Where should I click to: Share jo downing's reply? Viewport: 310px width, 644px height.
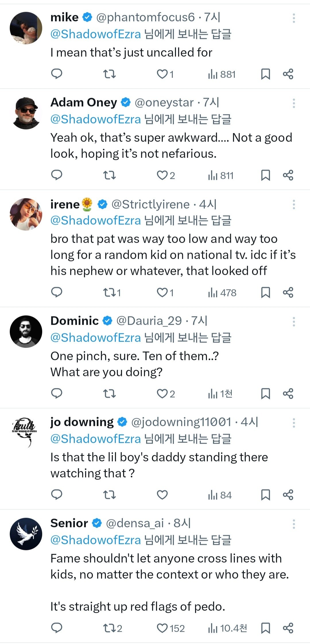click(288, 495)
